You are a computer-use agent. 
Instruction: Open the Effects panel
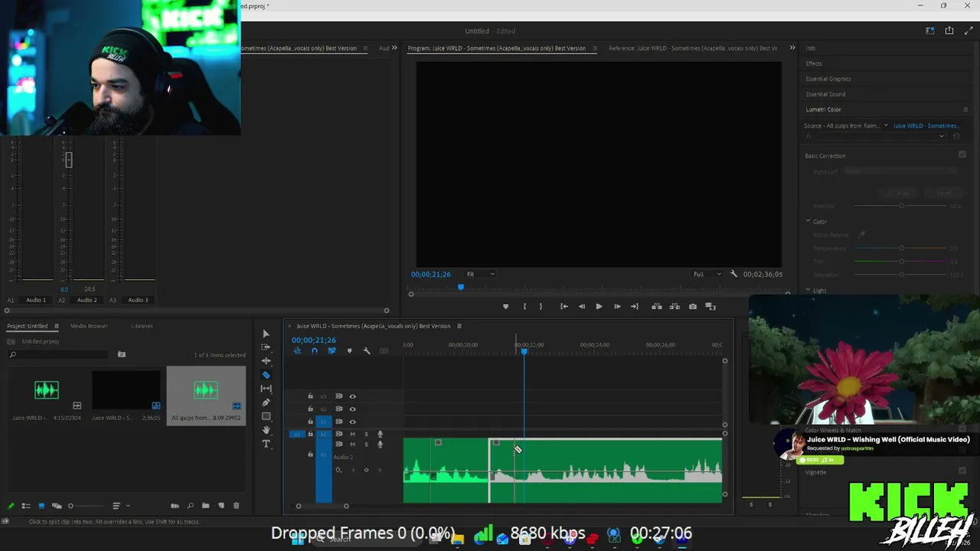click(814, 64)
